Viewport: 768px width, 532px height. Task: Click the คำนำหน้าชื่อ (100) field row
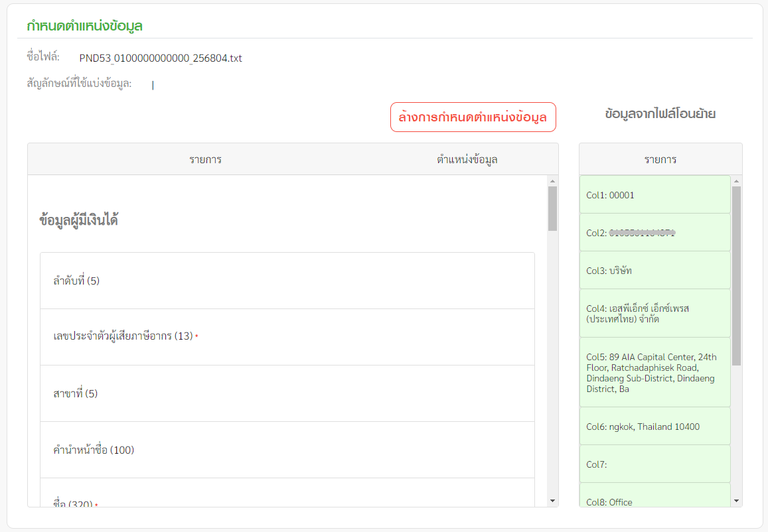click(x=287, y=450)
